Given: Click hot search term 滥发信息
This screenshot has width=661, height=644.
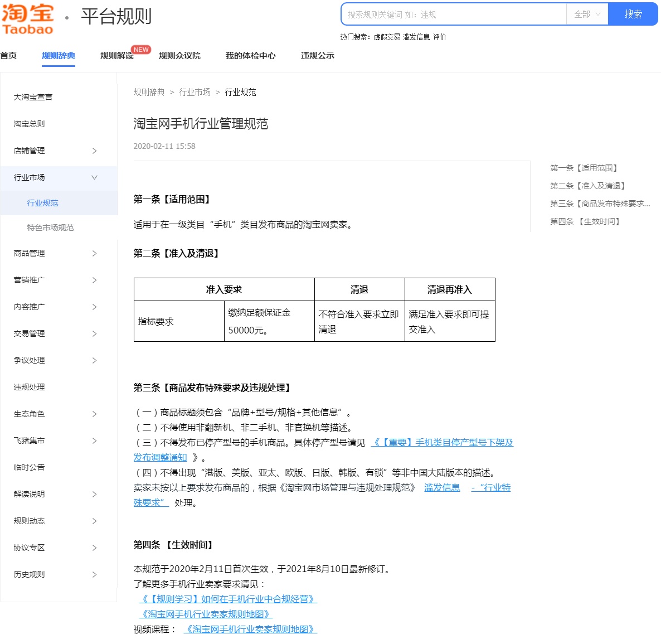Looking at the screenshot, I should 416,37.
